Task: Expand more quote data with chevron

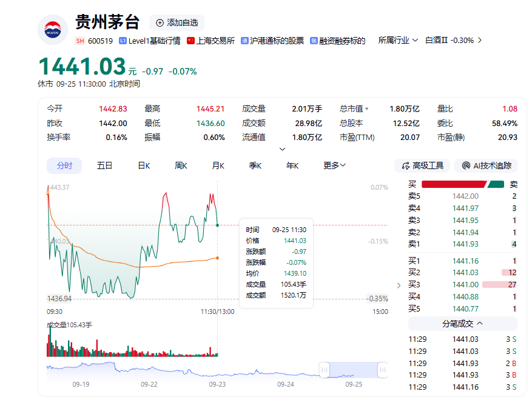Action: pyautogui.click(x=282, y=149)
